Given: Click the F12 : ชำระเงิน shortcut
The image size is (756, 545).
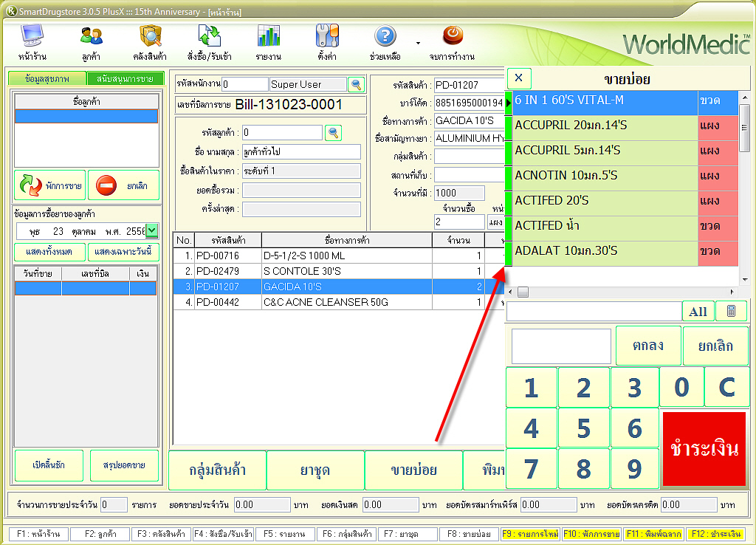Looking at the screenshot, I should pos(715,534).
